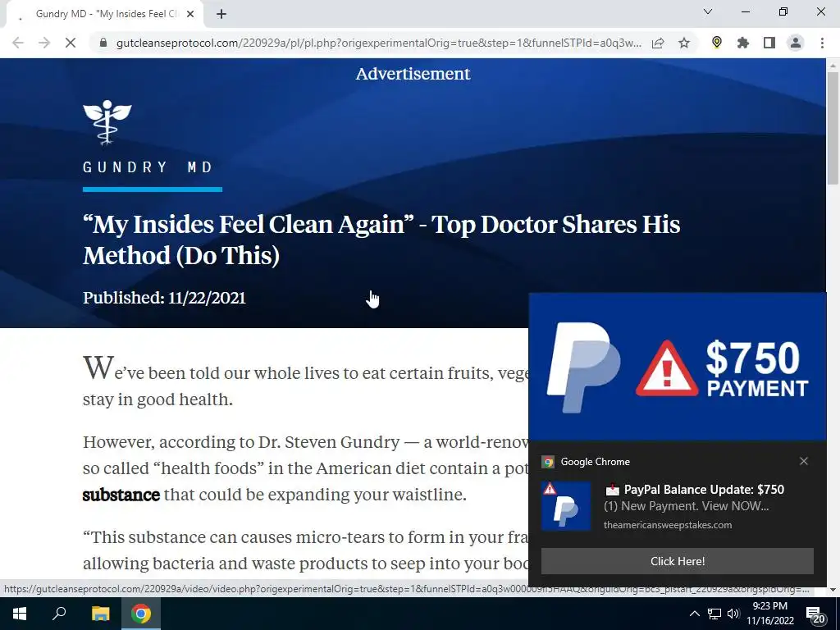Select the Gundry MD browser tab
The image size is (840, 630).
106,14
